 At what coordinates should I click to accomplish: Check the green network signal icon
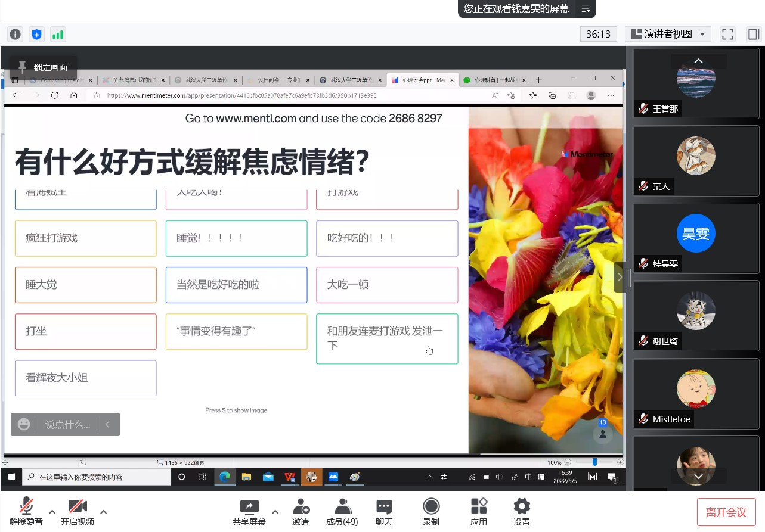[58, 35]
